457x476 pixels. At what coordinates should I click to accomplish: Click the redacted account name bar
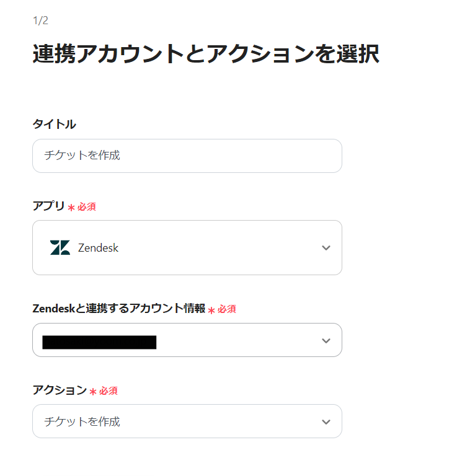(99, 342)
